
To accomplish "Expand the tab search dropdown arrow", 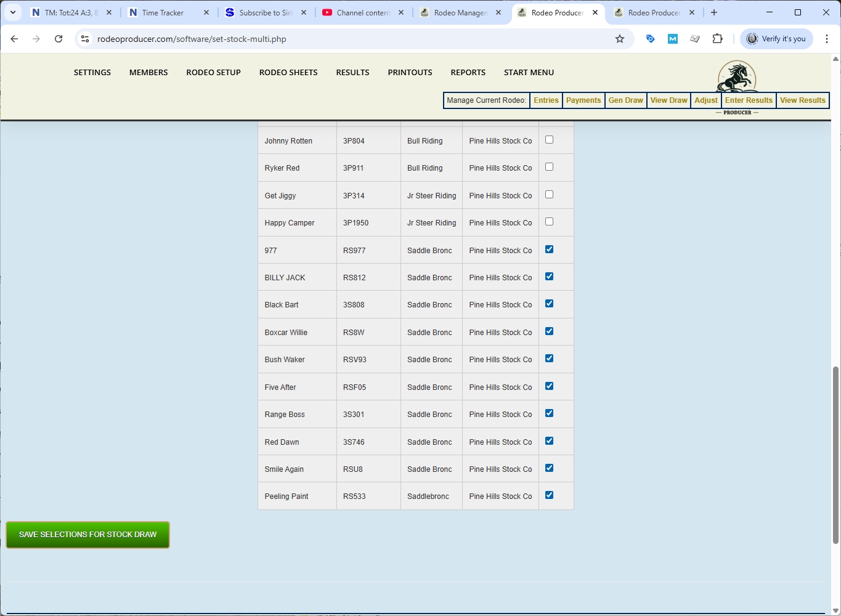I will [12, 12].
